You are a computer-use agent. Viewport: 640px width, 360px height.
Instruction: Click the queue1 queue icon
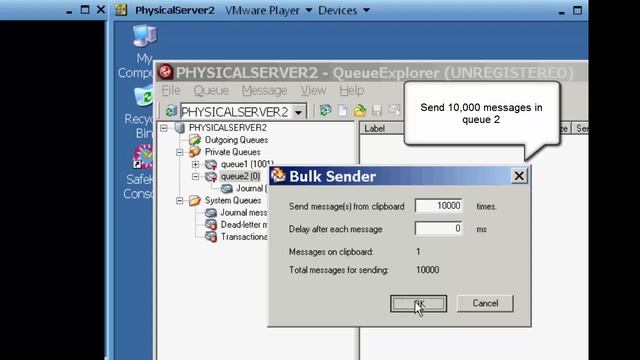point(211,164)
